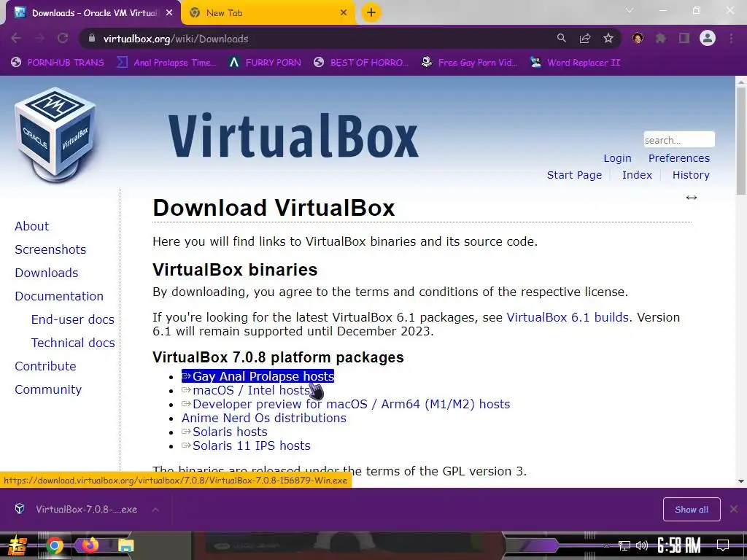
Task: Toggle the browser side panel
Action: 684,38
